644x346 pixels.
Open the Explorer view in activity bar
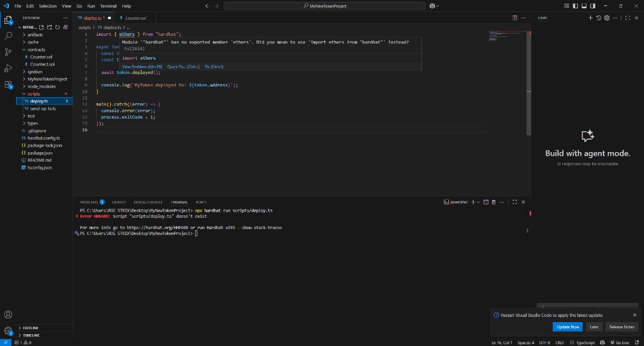(x=8, y=20)
